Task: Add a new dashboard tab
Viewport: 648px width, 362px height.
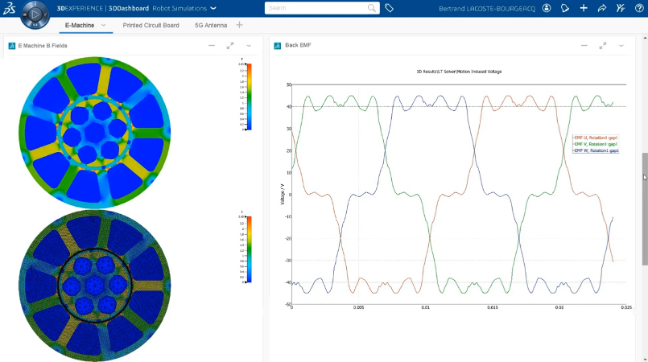Action: 239,25
